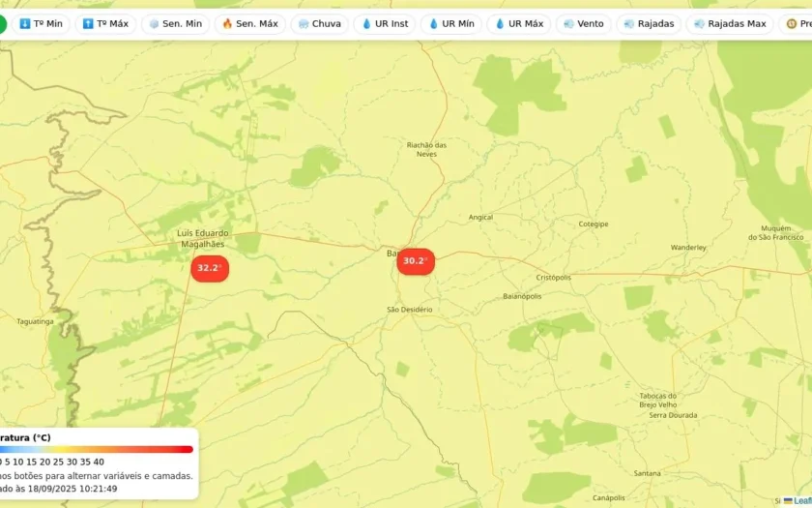
Task: Switch layer to UR Máx
Action: coord(519,24)
